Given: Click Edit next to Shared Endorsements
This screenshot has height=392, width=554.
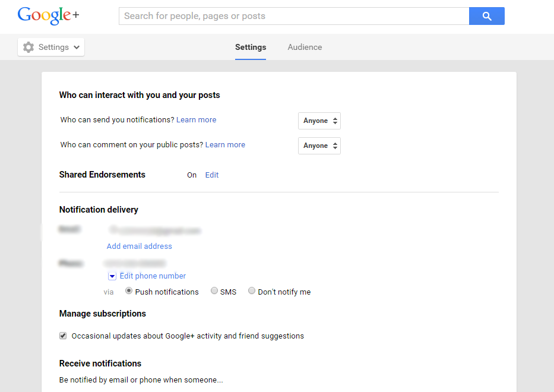Looking at the screenshot, I should pyautogui.click(x=212, y=175).
